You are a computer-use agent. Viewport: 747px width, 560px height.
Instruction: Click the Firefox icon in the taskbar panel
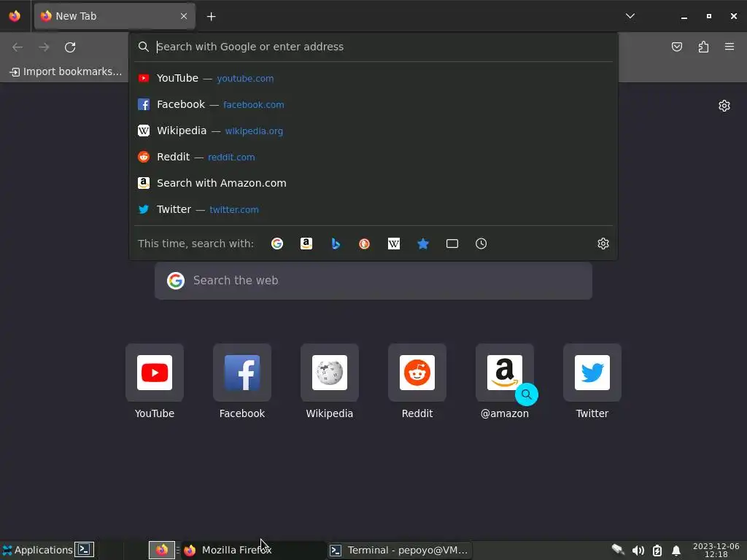(161, 550)
